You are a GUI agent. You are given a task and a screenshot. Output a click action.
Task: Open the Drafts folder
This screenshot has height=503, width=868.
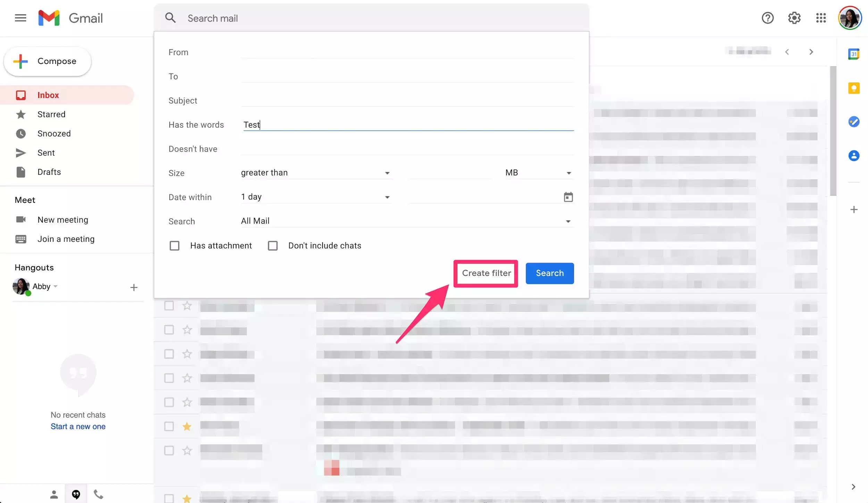(x=49, y=172)
